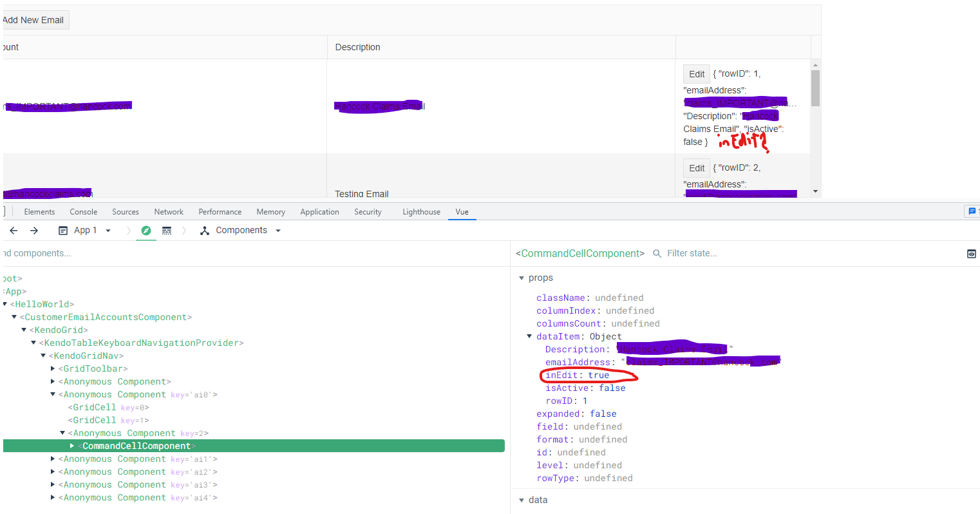The width and height of the screenshot is (980, 514).
Task: Click the Add New Email button
Action: click(34, 20)
